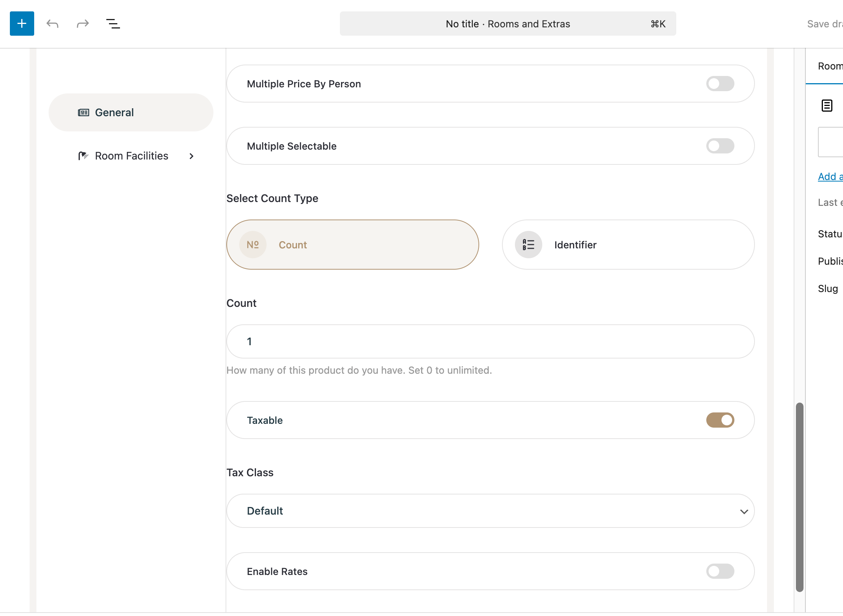The height and width of the screenshot is (616, 843).
Task: Click the undo arrow icon
Action: coord(52,24)
